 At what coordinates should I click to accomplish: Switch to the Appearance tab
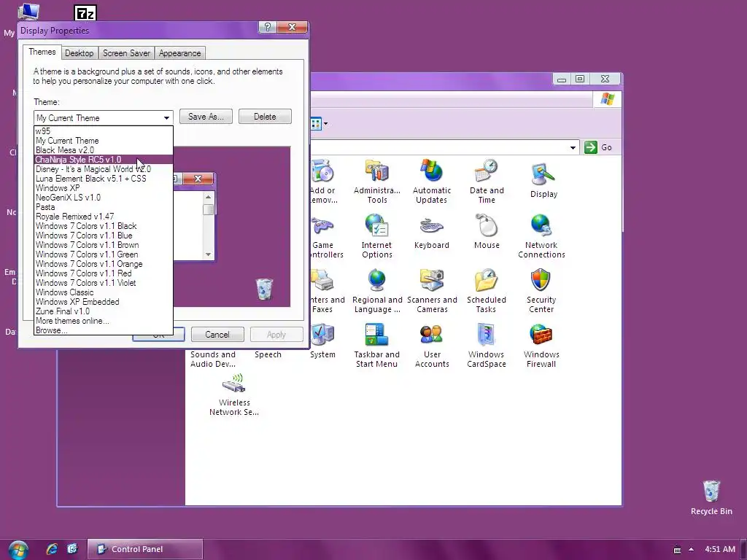[x=179, y=53]
